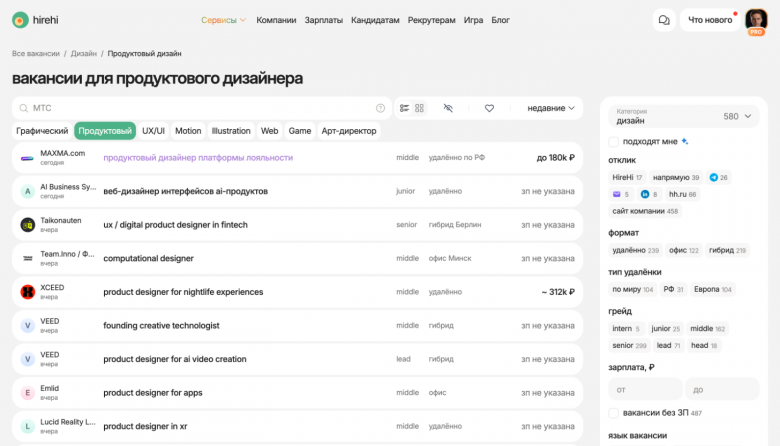Enable the подходят мне checkbox
The image size is (780, 446).
tap(614, 142)
